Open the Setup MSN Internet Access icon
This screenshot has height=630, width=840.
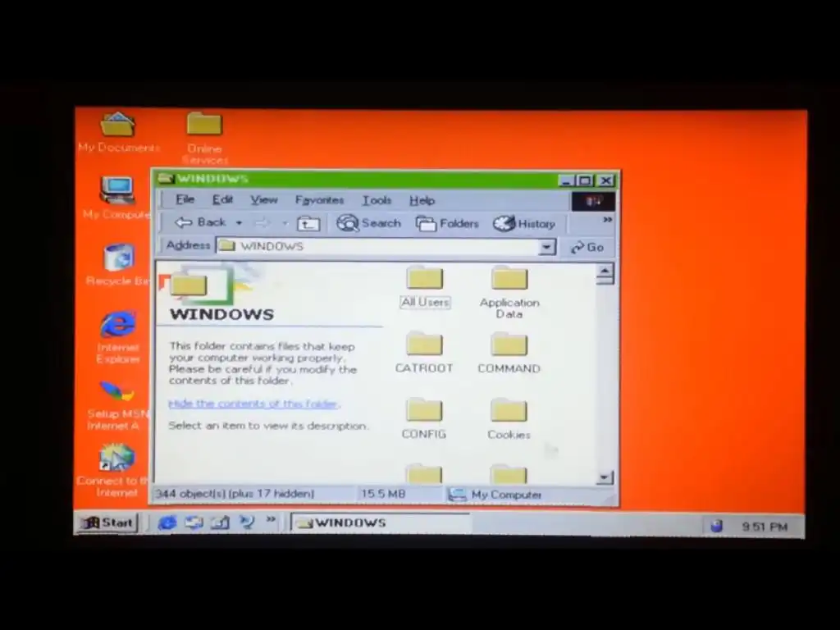click(x=116, y=405)
